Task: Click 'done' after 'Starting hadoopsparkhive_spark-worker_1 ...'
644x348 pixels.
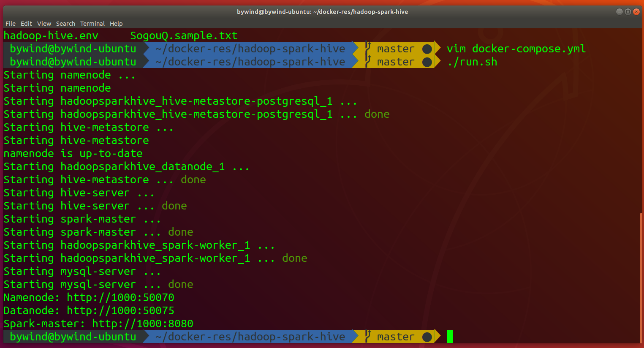Action: tap(295, 258)
